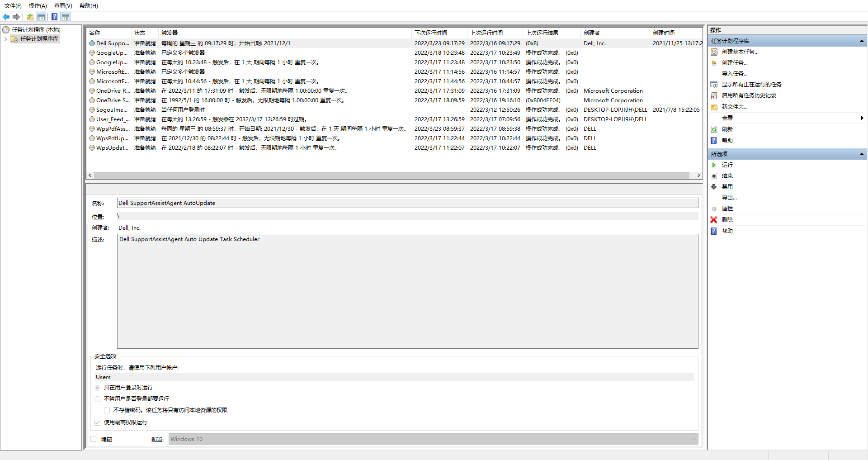
Task: Expand the 查看 submenu arrow
Action: (862, 118)
